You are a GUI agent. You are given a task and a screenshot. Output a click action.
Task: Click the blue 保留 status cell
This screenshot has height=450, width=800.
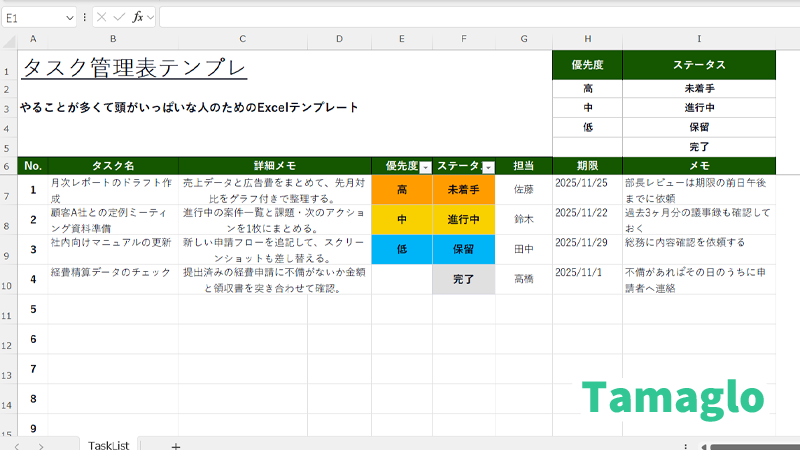tap(464, 248)
